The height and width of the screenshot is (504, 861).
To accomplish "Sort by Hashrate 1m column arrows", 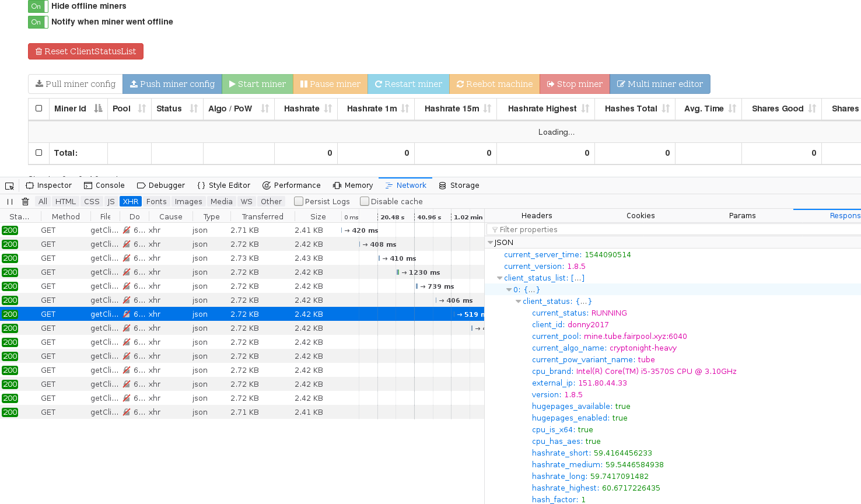I will 405,108.
